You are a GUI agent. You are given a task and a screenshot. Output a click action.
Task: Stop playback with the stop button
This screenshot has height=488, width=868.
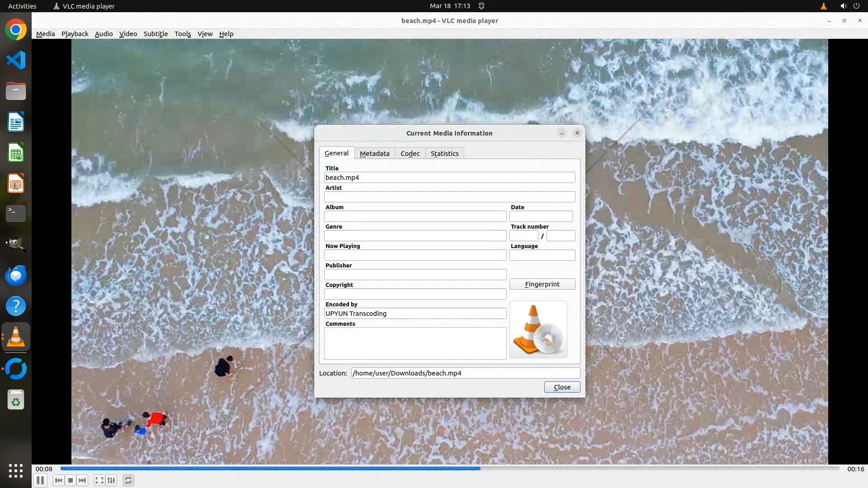coord(71,480)
